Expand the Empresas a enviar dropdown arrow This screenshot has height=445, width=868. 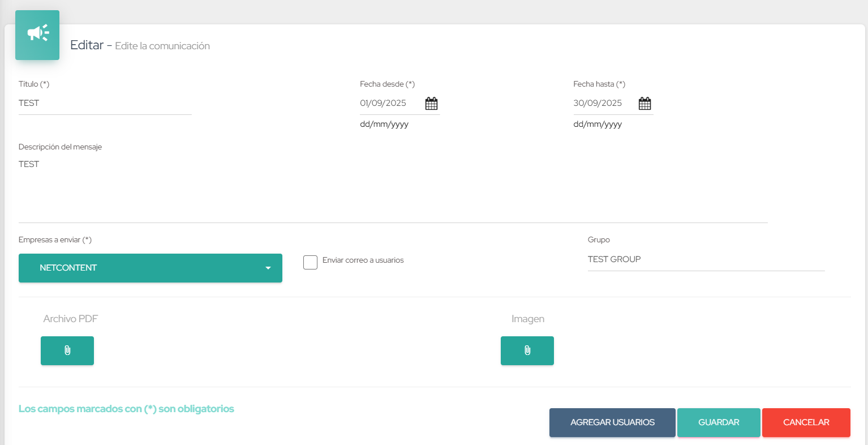pyautogui.click(x=268, y=268)
